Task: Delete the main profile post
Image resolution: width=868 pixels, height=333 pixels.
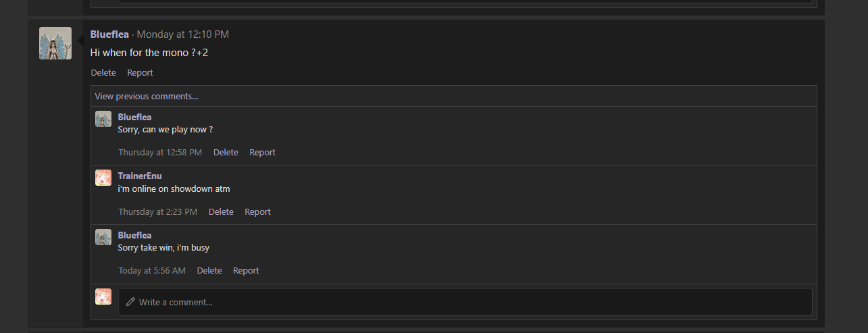Action: 103,73
